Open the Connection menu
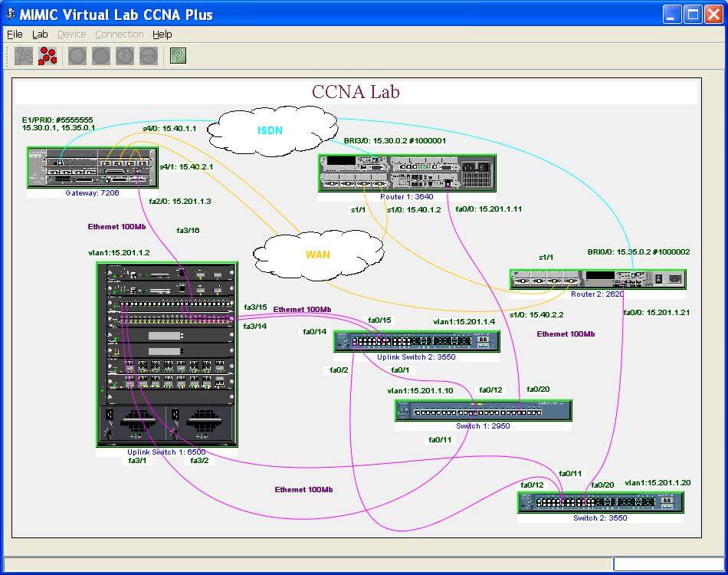 click(x=120, y=34)
